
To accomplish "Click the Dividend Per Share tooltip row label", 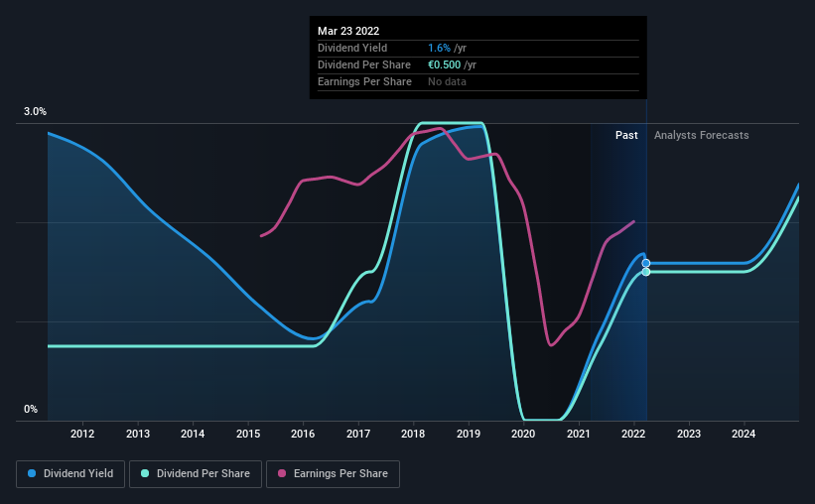I will tap(364, 64).
